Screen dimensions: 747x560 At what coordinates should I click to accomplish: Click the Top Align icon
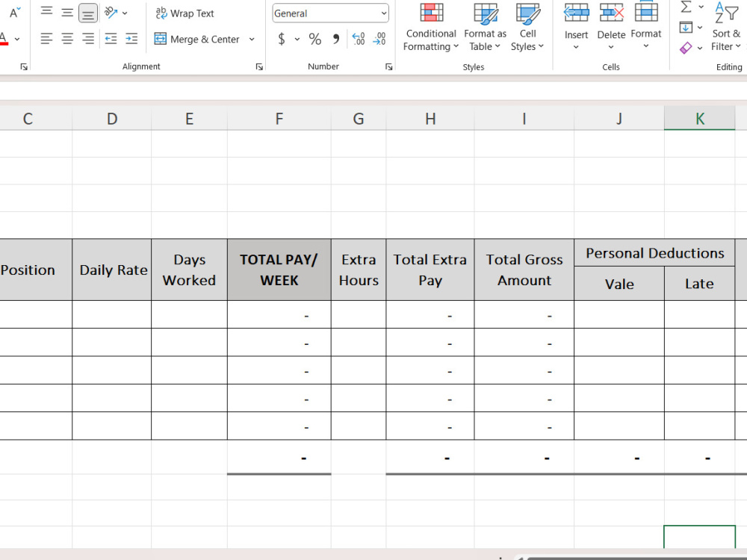pyautogui.click(x=46, y=11)
